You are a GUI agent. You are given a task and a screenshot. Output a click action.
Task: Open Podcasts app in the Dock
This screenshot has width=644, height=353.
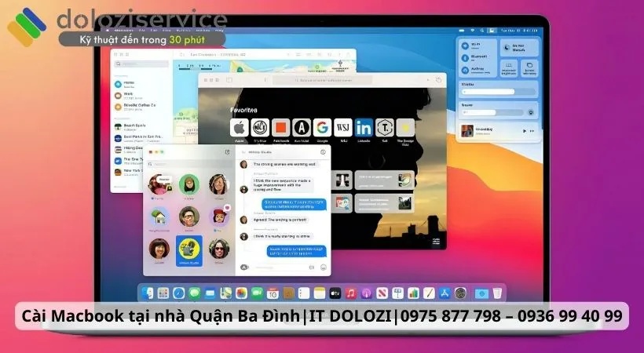click(366, 293)
